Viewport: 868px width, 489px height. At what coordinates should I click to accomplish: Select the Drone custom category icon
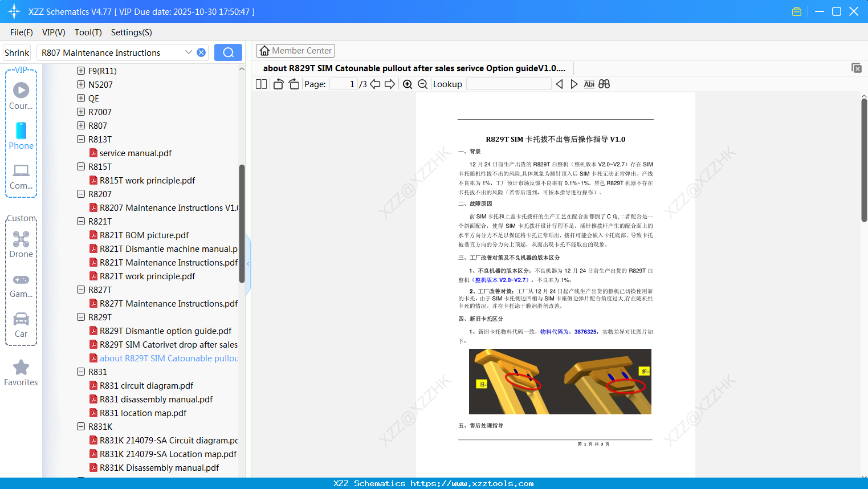tap(21, 239)
